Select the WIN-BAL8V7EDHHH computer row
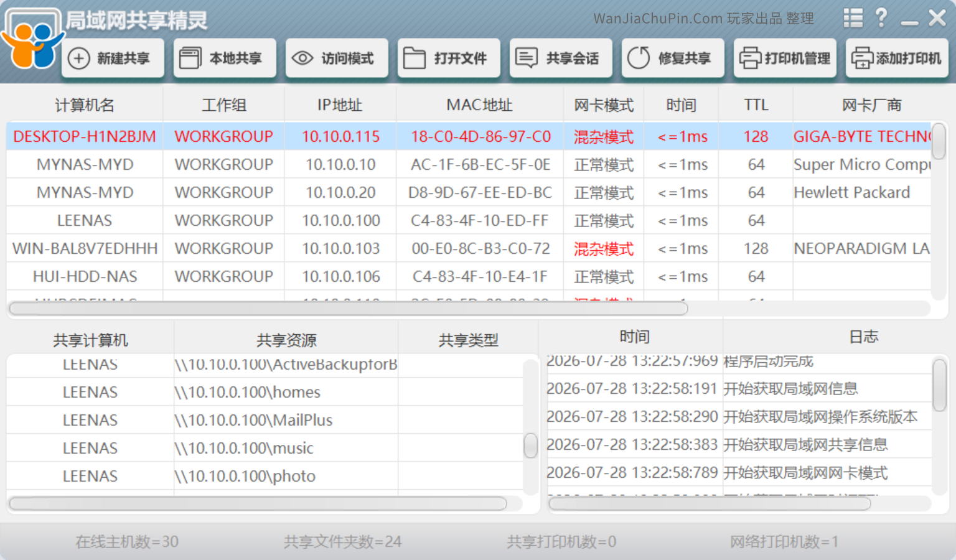 click(469, 248)
